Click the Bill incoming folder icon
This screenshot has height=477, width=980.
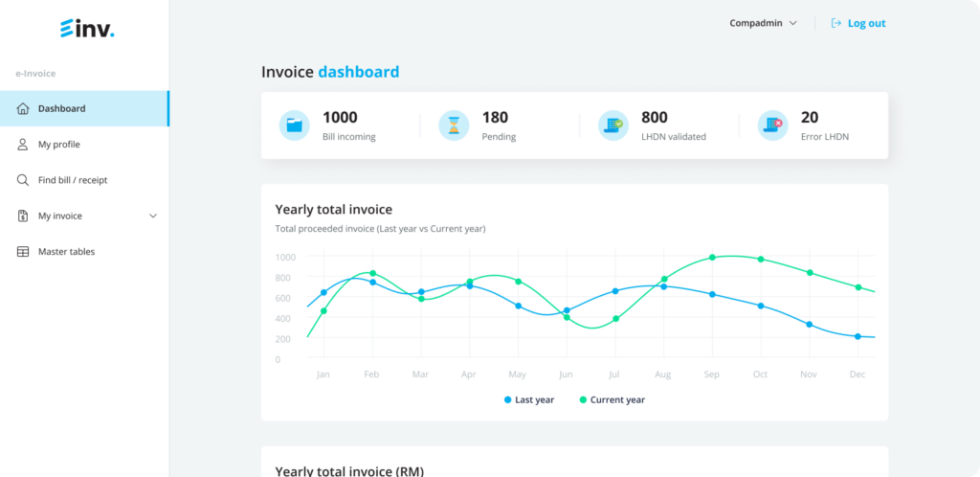click(295, 125)
